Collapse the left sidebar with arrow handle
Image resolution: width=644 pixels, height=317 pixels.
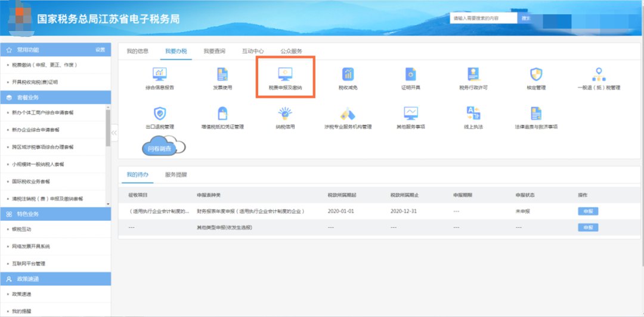coord(114,133)
